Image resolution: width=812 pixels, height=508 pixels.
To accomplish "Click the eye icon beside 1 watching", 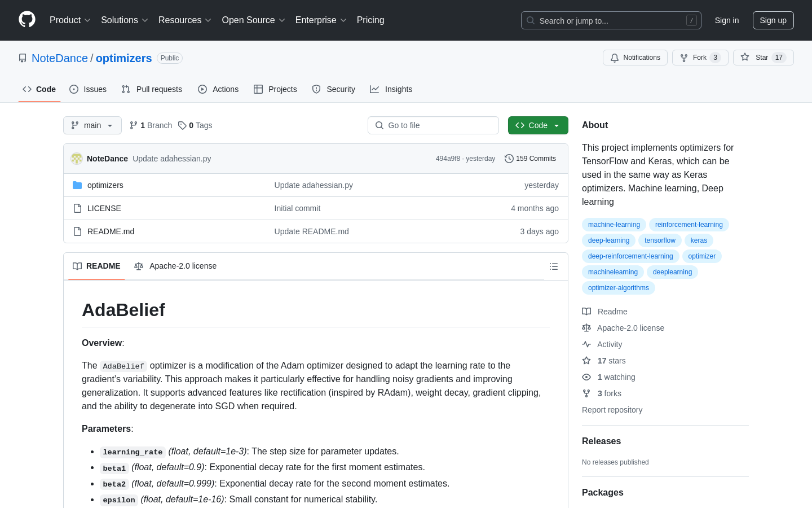I will (586, 377).
